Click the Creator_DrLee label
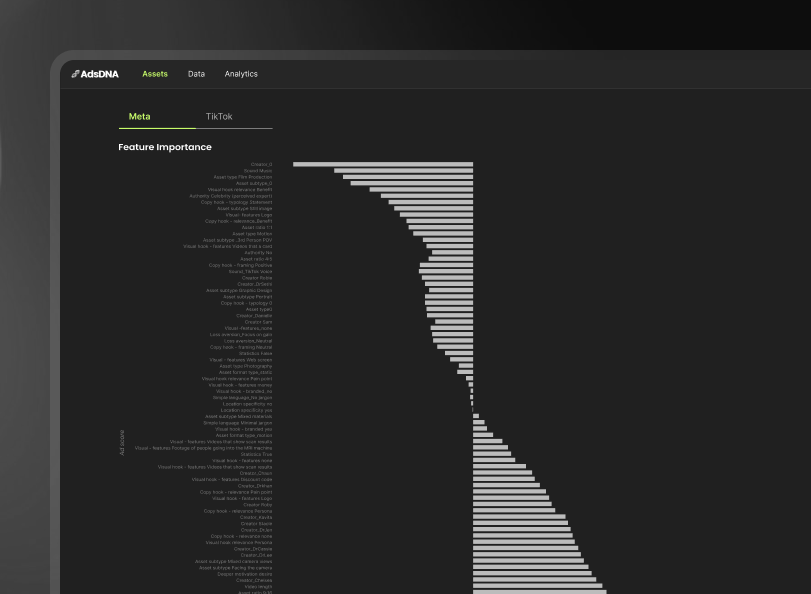 257,555
